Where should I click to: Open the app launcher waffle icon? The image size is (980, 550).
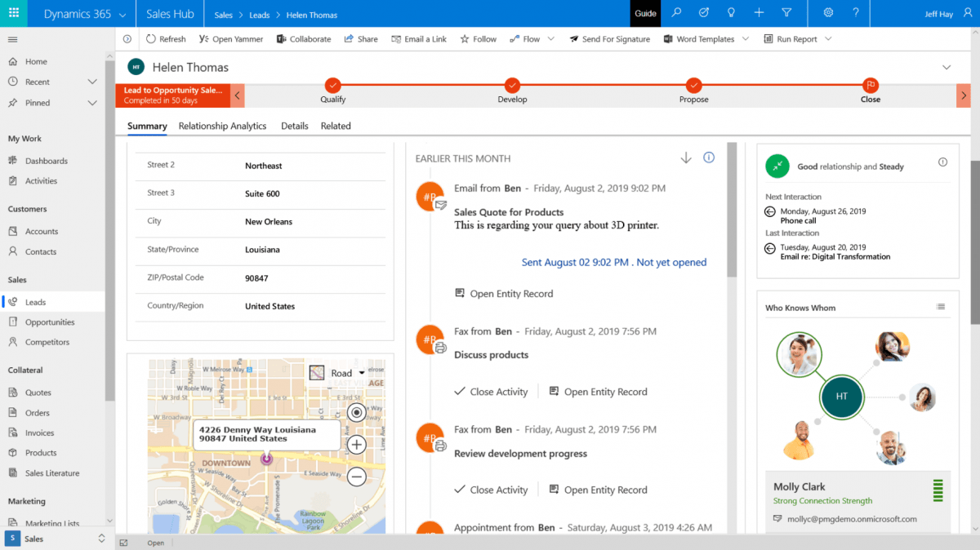click(x=14, y=13)
